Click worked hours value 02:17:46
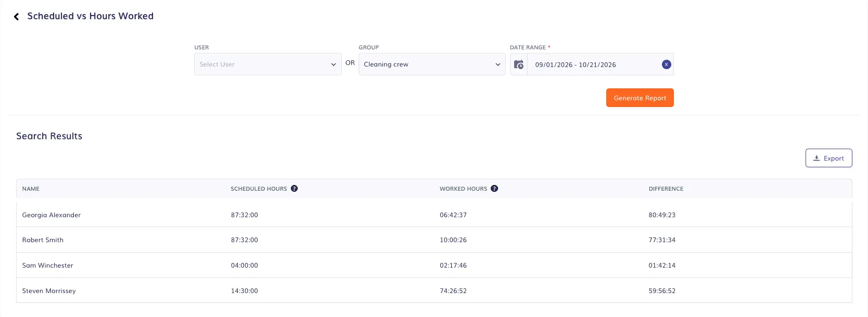 coord(453,266)
